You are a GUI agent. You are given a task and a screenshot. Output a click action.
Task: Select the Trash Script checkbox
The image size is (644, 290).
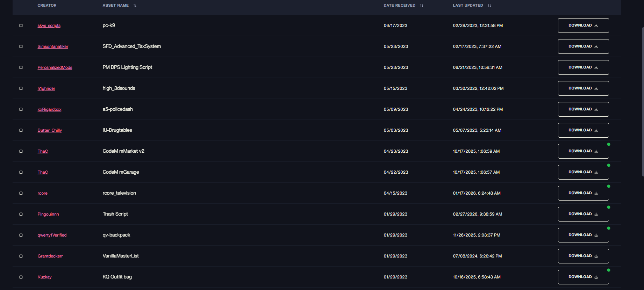(x=21, y=214)
